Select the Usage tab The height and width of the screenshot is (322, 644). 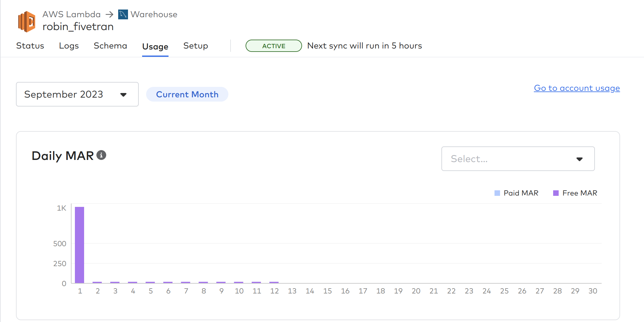pyautogui.click(x=155, y=47)
